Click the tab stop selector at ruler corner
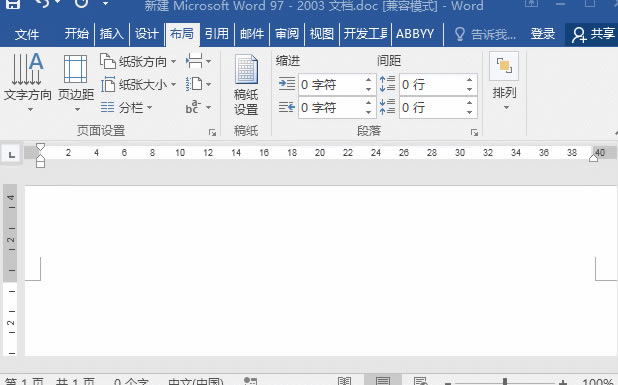 [x=11, y=154]
